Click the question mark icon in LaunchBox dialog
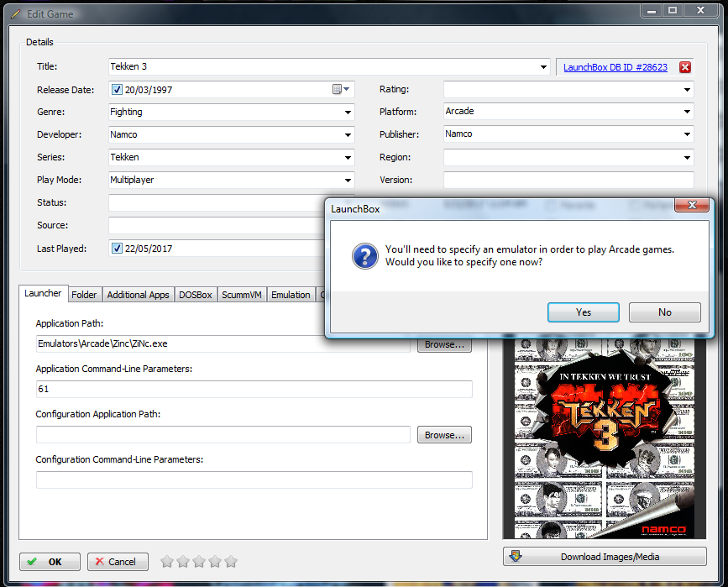This screenshot has height=587, width=728. (365, 256)
